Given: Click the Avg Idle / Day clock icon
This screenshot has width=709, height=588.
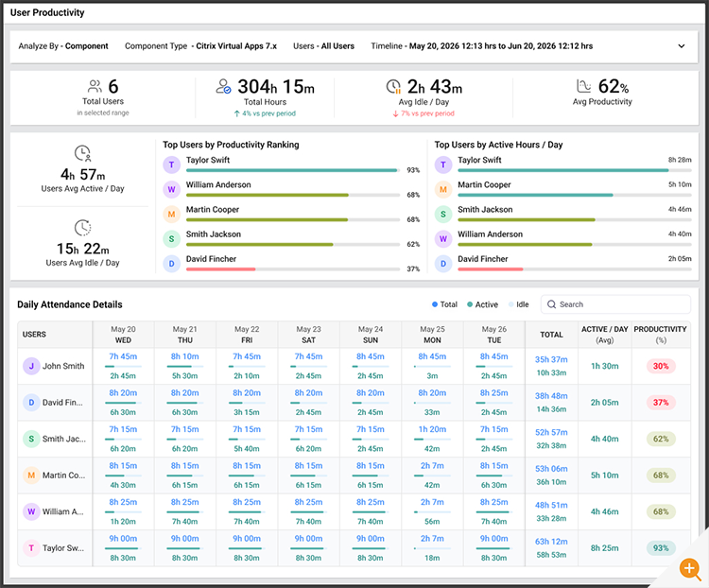Looking at the screenshot, I should (x=393, y=86).
